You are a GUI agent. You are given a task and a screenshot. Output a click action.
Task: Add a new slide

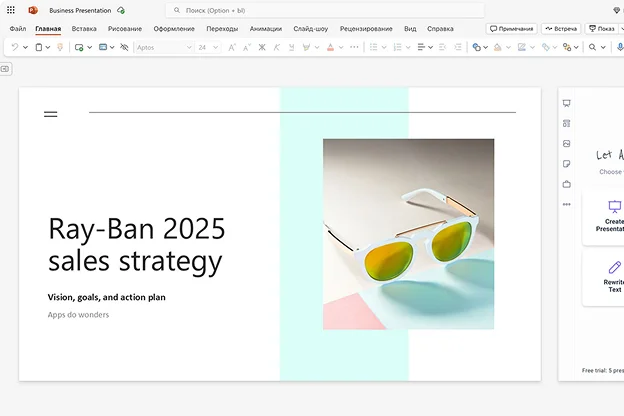(79, 47)
